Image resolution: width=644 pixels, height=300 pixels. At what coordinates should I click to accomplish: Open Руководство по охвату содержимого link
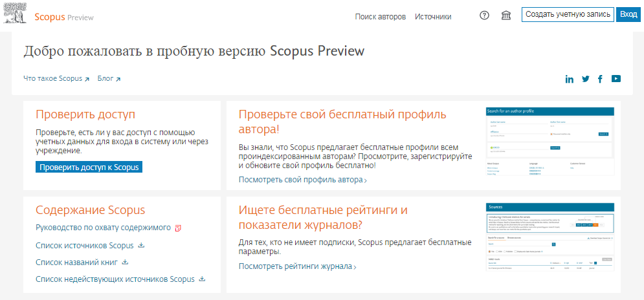103,228
